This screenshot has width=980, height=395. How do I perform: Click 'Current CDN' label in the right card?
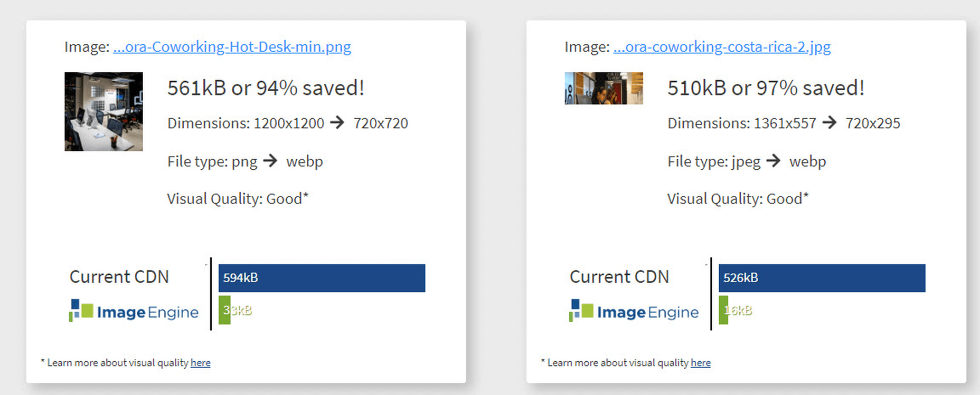tap(619, 277)
